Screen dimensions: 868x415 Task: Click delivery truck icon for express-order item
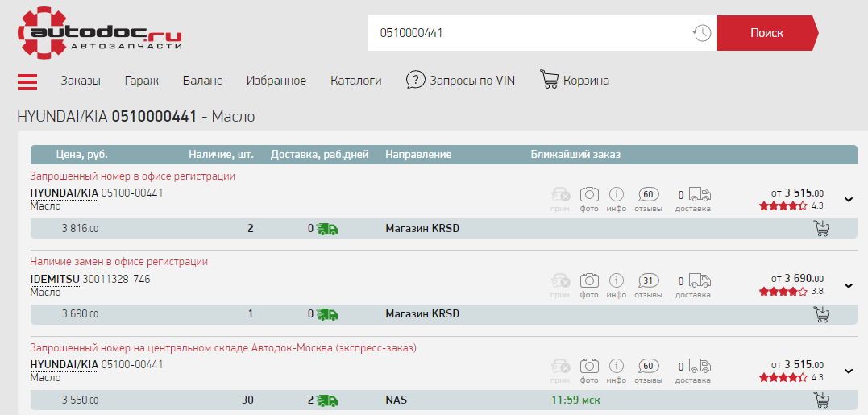(x=700, y=367)
